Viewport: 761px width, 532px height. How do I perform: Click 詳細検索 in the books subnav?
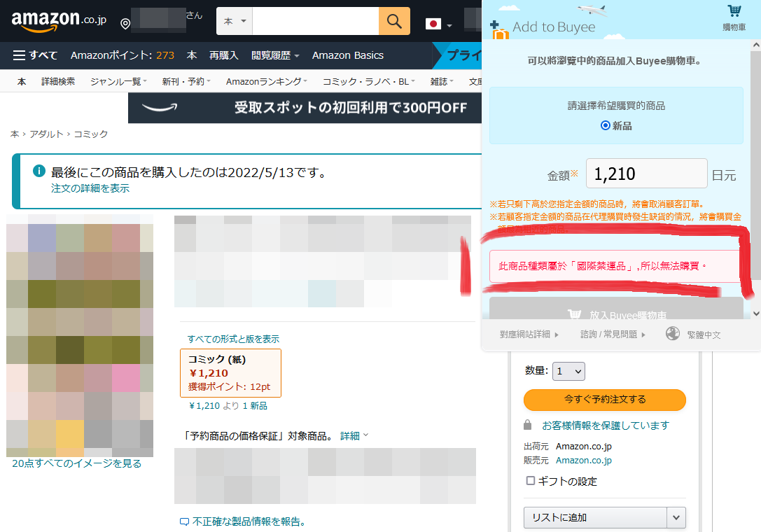pyautogui.click(x=58, y=81)
